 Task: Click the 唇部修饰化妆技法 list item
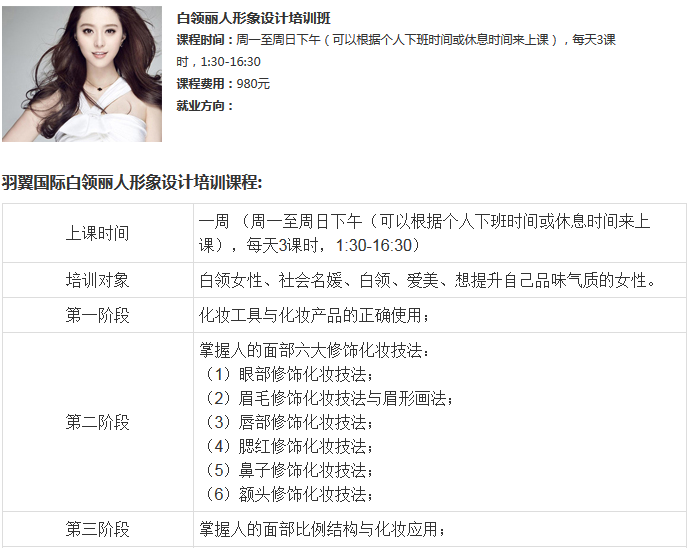click(288, 422)
